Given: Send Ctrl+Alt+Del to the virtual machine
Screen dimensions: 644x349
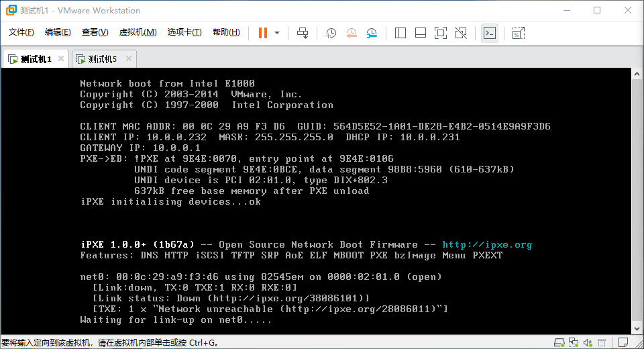Looking at the screenshot, I should pyautogui.click(x=303, y=33).
